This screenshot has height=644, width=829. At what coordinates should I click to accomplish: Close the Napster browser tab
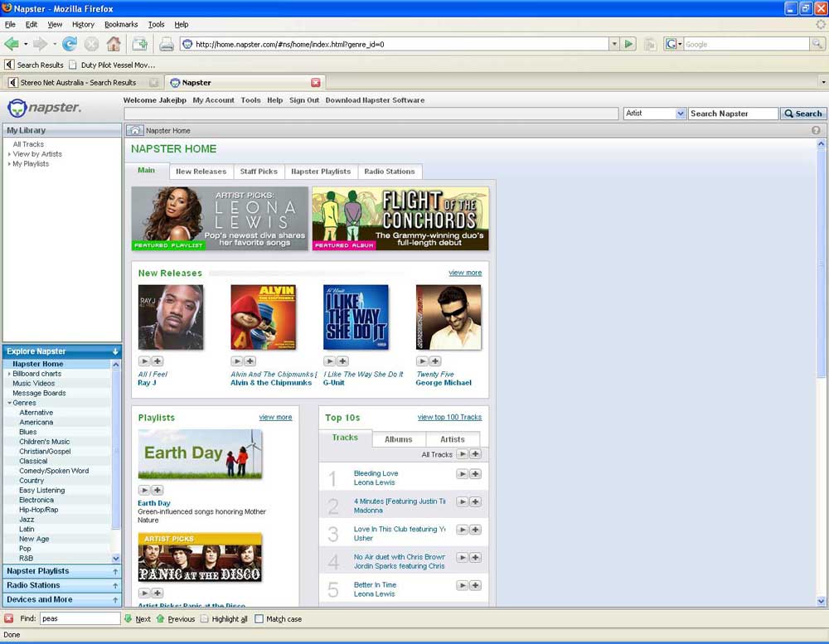click(316, 83)
